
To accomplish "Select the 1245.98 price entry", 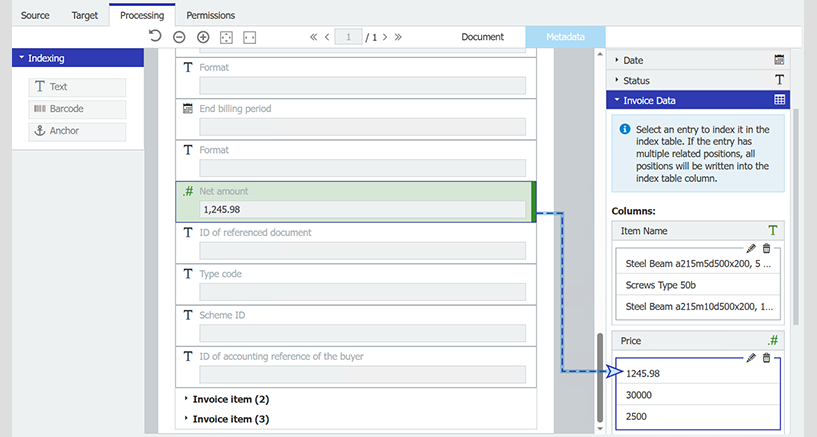I will [698, 373].
